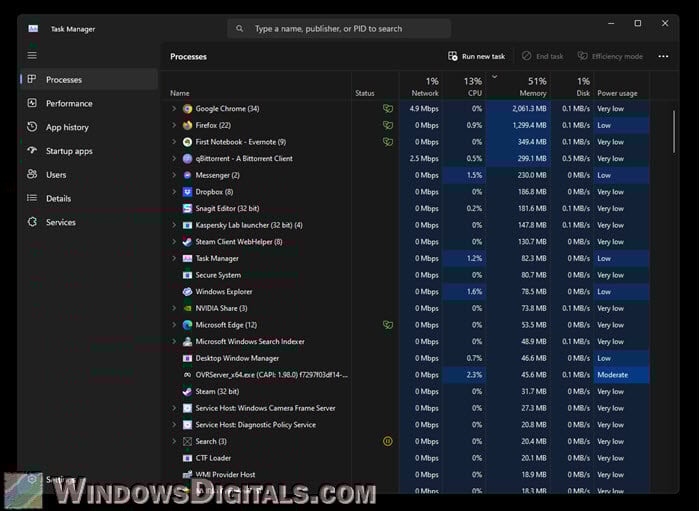This screenshot has height=511, width=700.
Task: Click the Microsoft Edge process icon
Action: click(x=188, y=325)
